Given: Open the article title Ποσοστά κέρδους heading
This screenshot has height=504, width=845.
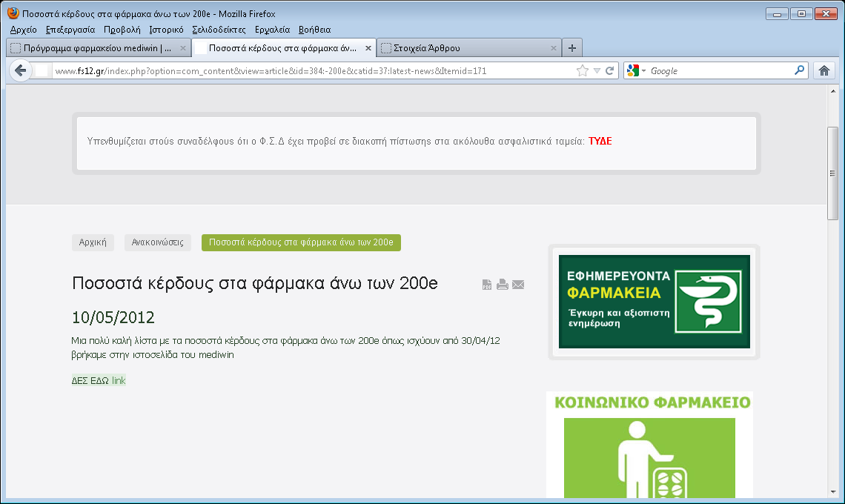Looking at the screenshot, I should [x=254, y=283].
